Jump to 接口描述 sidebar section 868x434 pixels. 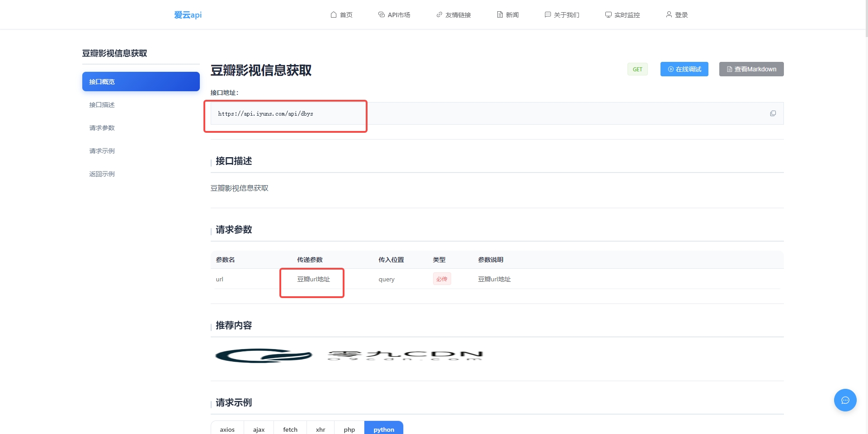(102, 105)
